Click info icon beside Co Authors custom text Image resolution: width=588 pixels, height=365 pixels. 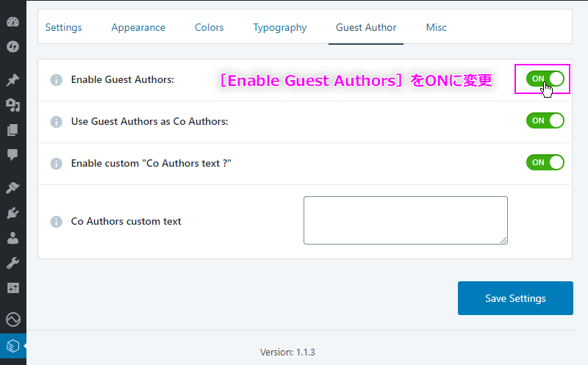point(57,222)
